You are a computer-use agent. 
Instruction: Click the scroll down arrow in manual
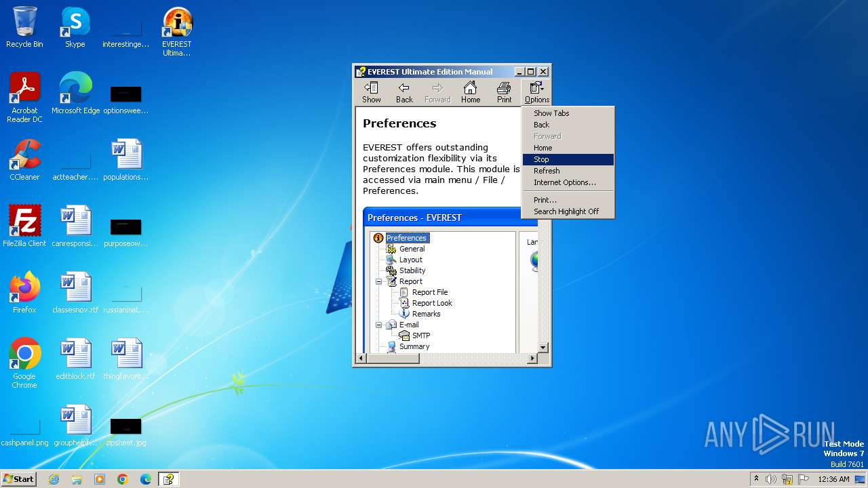(x=542, y=347)
